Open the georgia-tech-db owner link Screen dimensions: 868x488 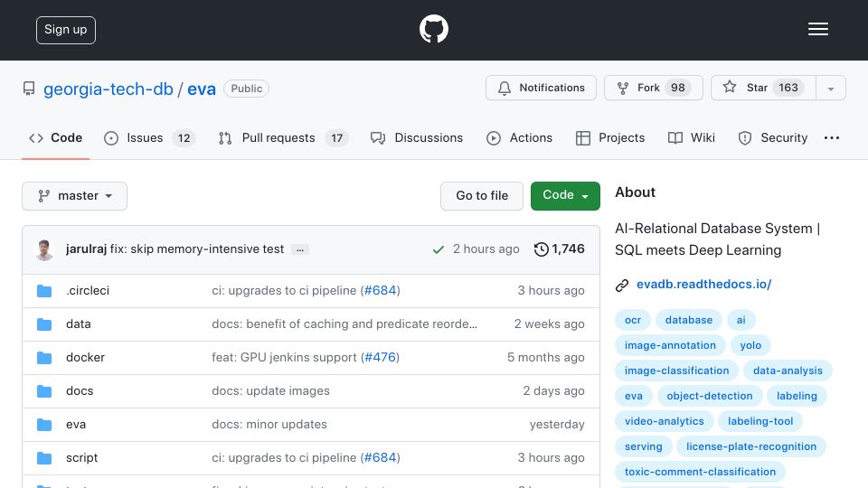tap(108, 89)
